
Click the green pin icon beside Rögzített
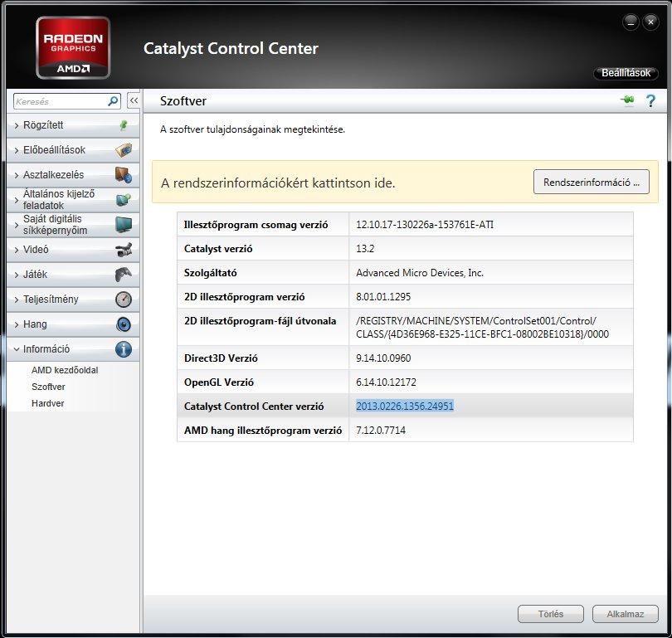(124, 125)
